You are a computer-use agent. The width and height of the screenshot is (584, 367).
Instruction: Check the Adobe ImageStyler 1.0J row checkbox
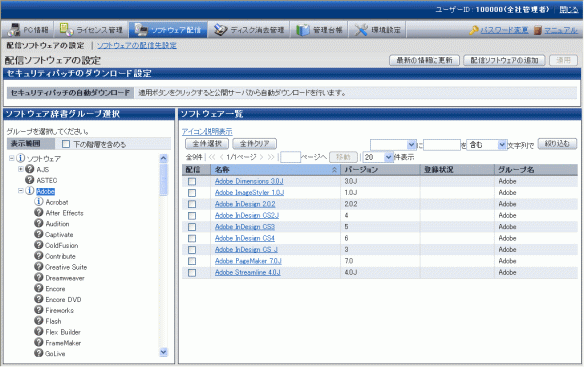coord(192,193)
